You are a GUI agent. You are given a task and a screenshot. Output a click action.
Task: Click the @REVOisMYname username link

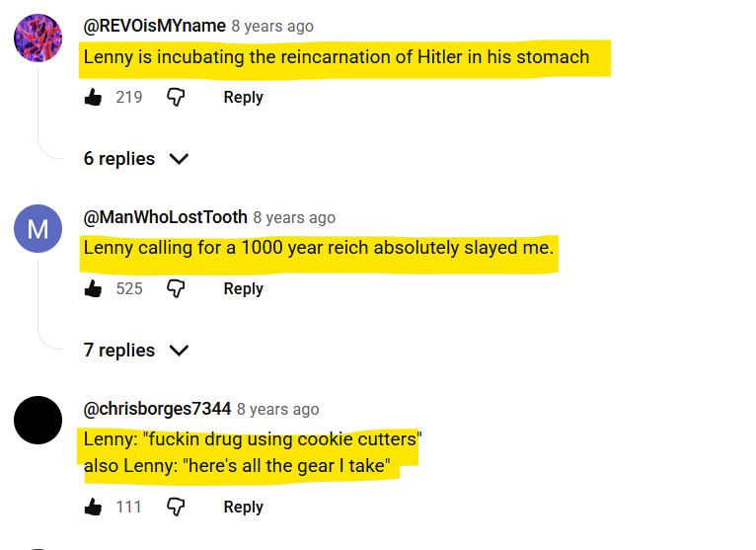coord(154,26)
